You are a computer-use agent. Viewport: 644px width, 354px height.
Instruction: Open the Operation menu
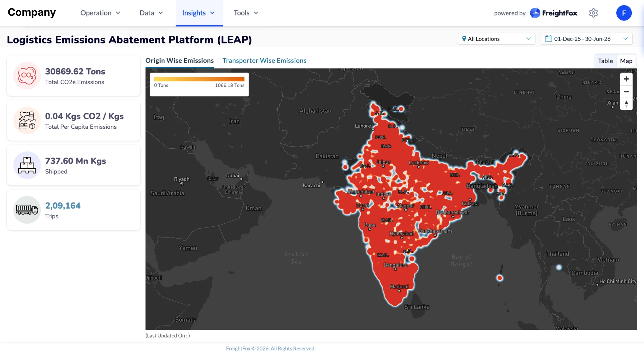(x=100, y=13)
